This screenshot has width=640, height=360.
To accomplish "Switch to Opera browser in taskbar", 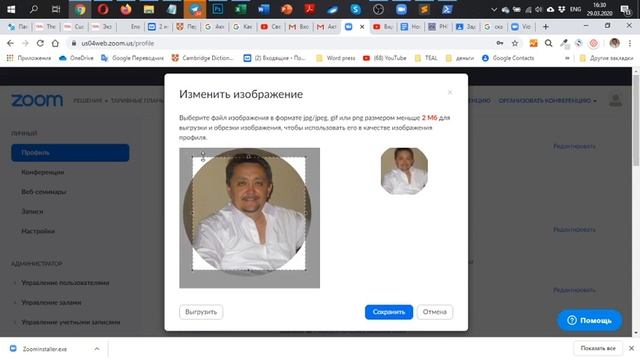I will (103, 9).
